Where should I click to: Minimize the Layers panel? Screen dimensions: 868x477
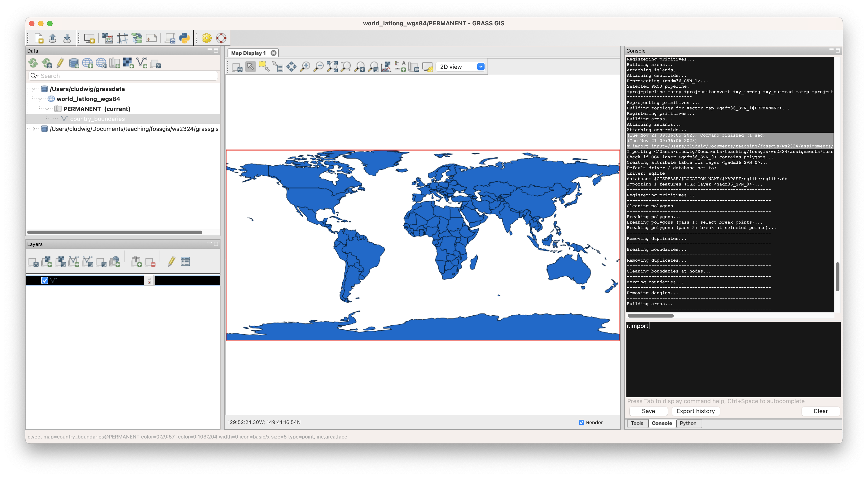click(210, 243)
